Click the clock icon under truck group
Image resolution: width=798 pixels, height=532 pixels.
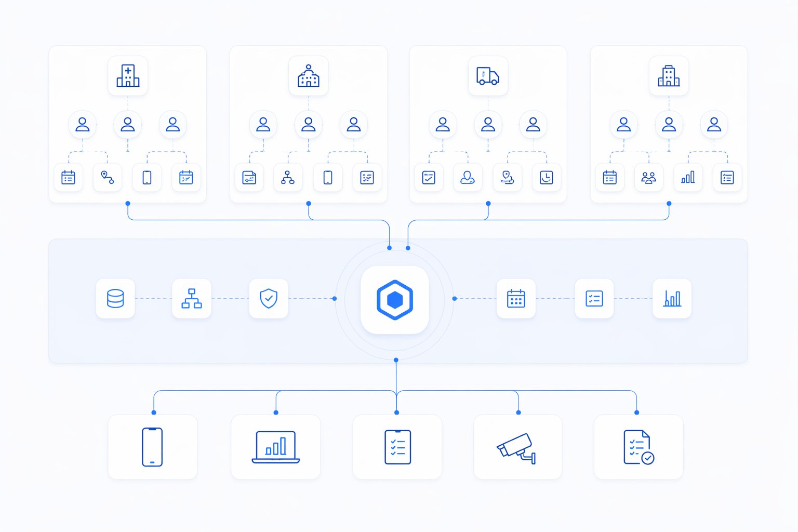coord(547,178)
